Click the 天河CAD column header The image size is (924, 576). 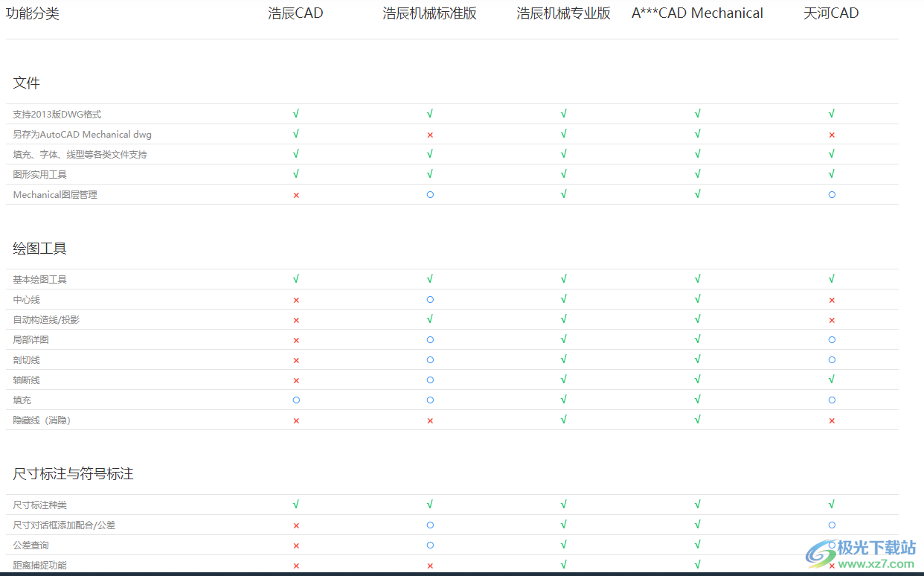coord(832,13)
